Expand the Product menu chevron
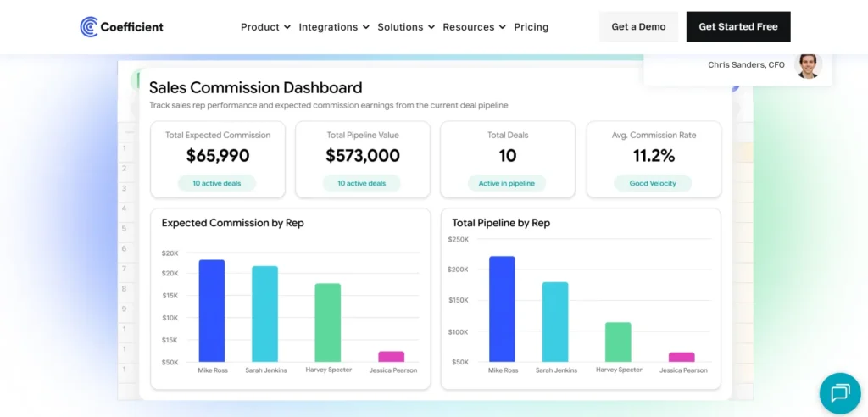 [287, 27]
